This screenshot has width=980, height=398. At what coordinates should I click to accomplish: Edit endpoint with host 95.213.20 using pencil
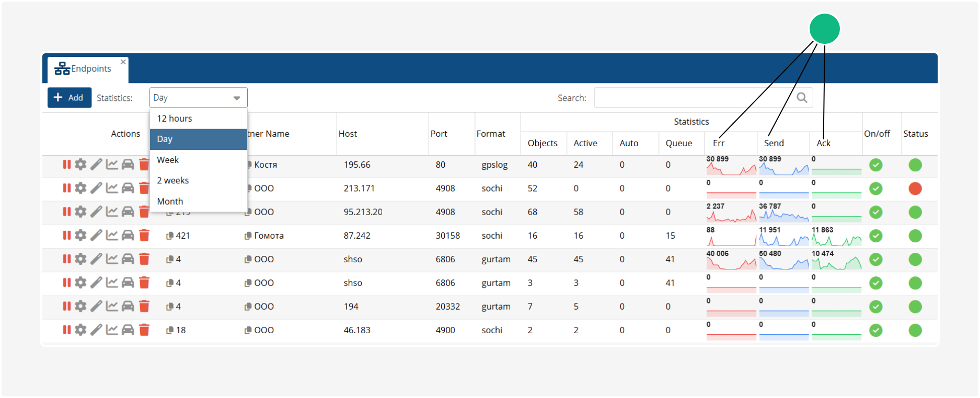[96, 212]
